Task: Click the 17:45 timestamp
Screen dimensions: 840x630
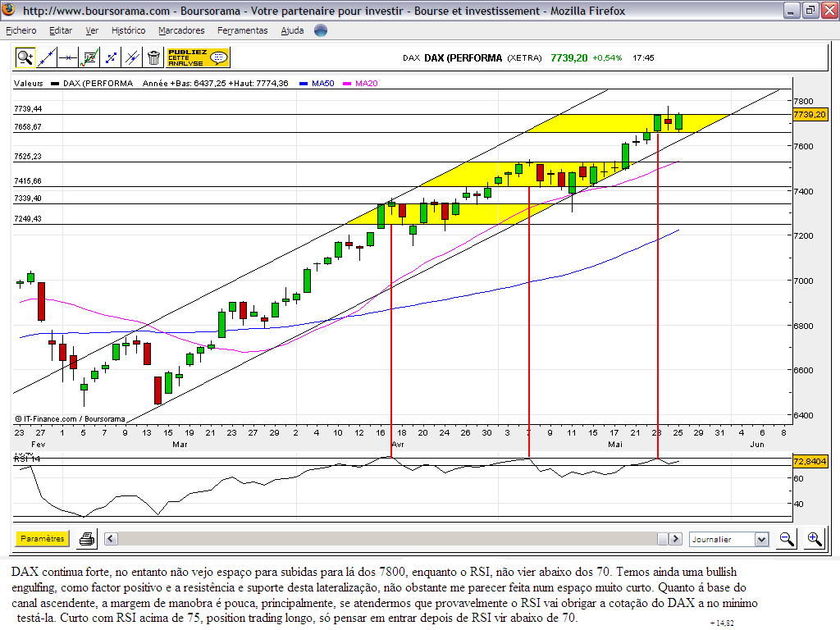Action: click(643, 58)
